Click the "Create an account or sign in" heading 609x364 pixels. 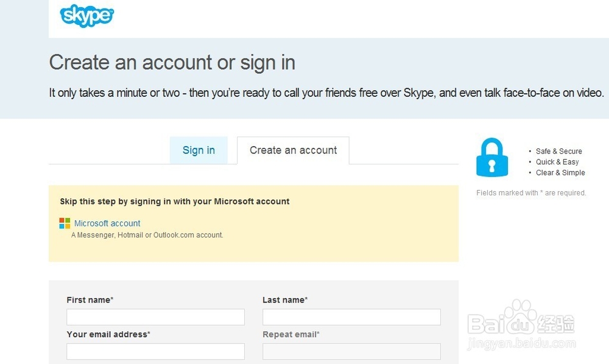coord(172,62)
